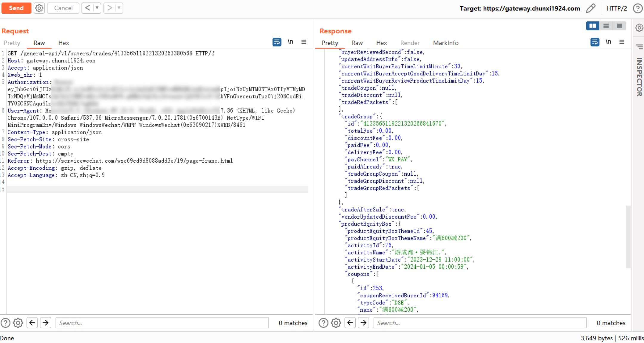Switch request view to Pretty tab
This screenshot has height=343, width=644.
[x=12, y=43]
